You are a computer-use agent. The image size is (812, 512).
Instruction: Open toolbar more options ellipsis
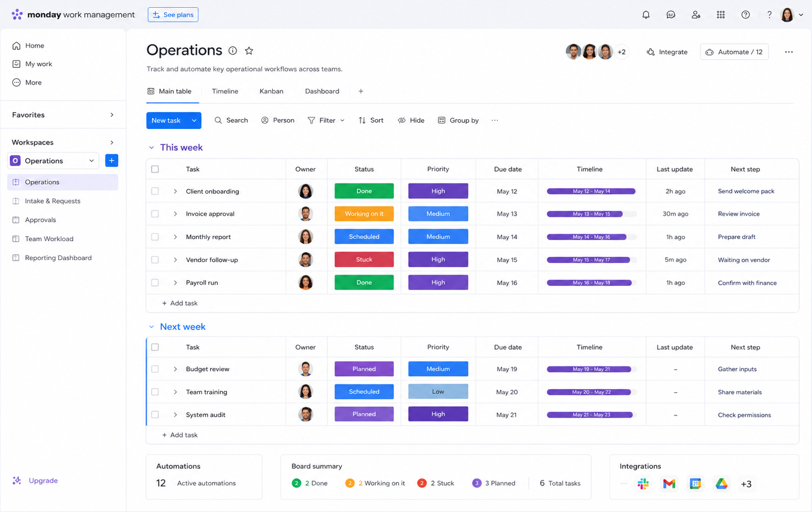[x=494, y=120]
